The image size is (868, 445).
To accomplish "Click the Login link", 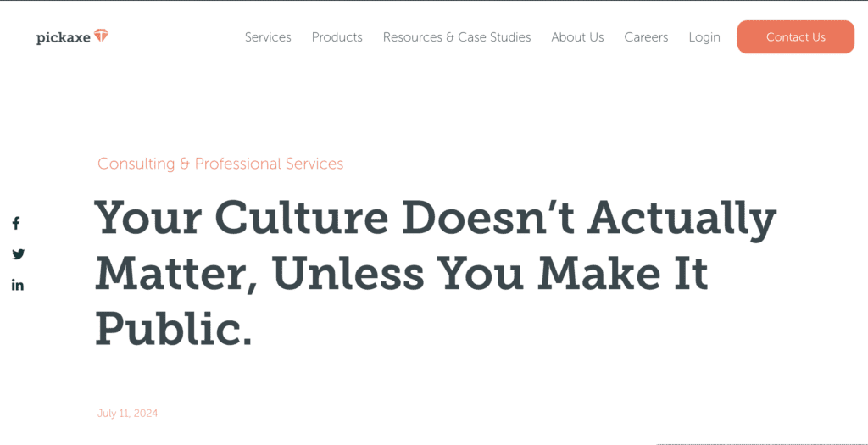I will [x=704, y=37].
